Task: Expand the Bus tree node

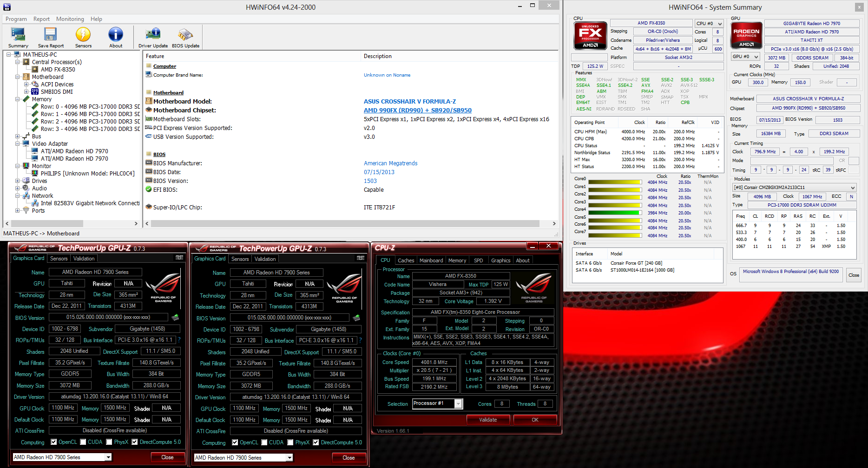Action: pos(18,136)
